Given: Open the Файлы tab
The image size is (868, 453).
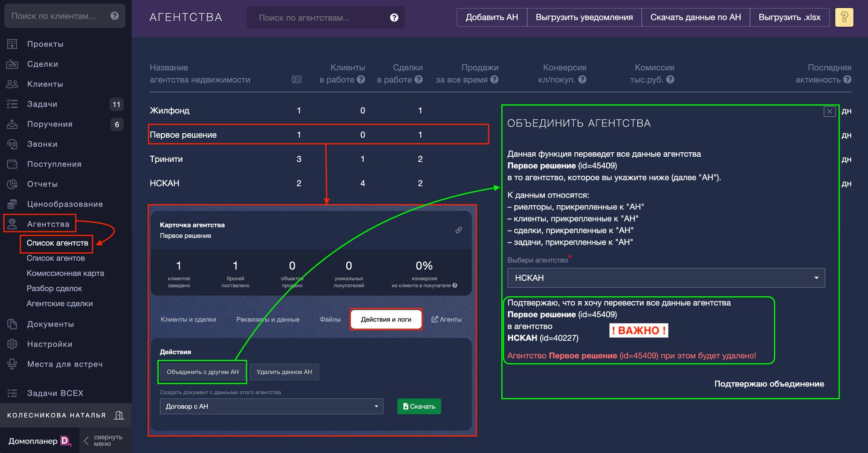Looking at the screenshot, I should click(330, 319).
